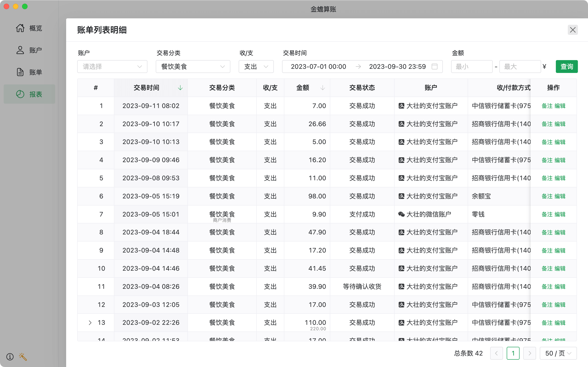This screenshot has height=367, width=588.
Task: Click the person icon for 账户
Action: pos(20,50)
